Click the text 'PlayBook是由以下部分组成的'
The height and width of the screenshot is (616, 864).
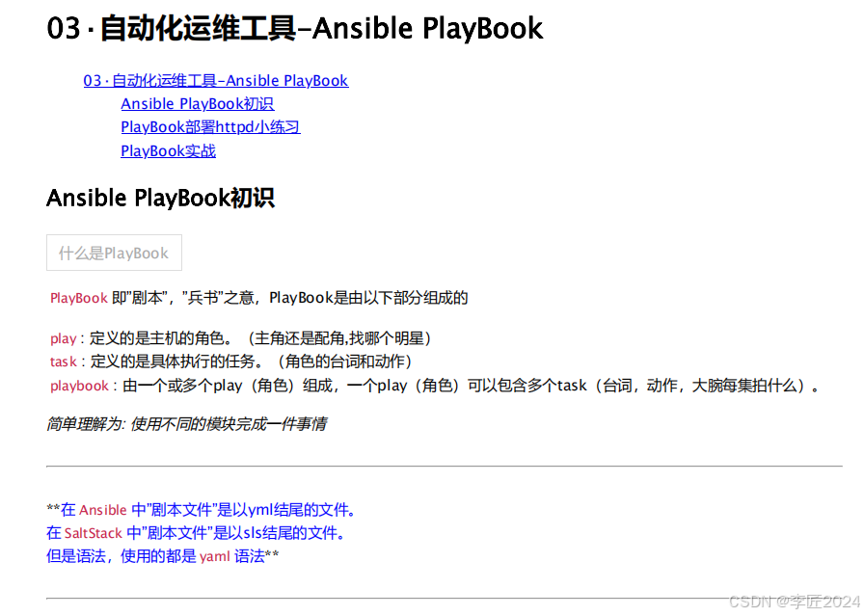coord(368,298)
